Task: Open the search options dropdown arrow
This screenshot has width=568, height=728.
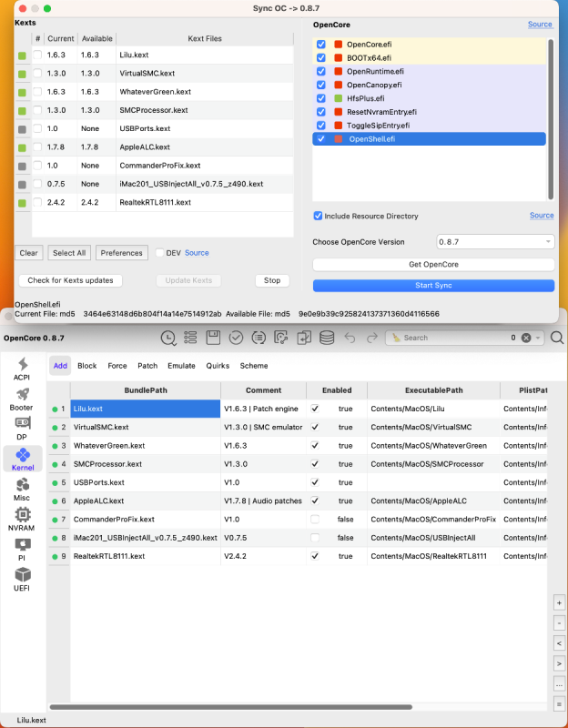Action: click(x=538, y=338)
